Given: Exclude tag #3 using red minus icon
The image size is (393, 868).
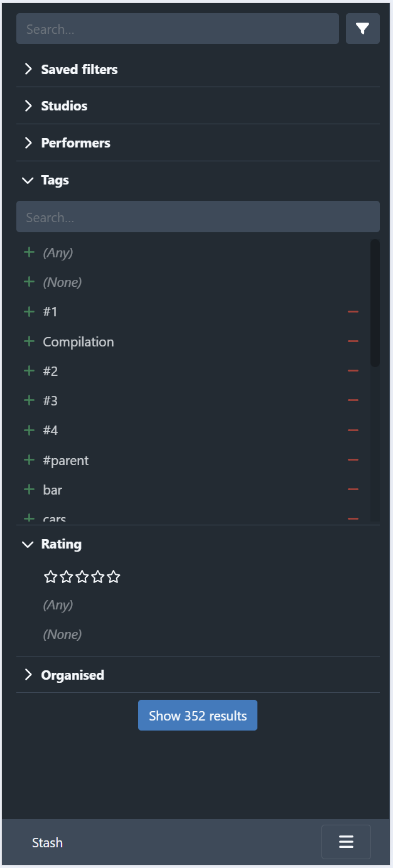Looking at the screenshot, I should tap(353, 400).
